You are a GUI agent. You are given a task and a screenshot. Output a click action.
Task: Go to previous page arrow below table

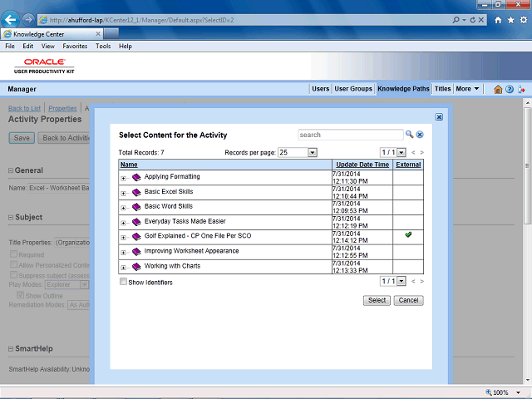(413, 281)
